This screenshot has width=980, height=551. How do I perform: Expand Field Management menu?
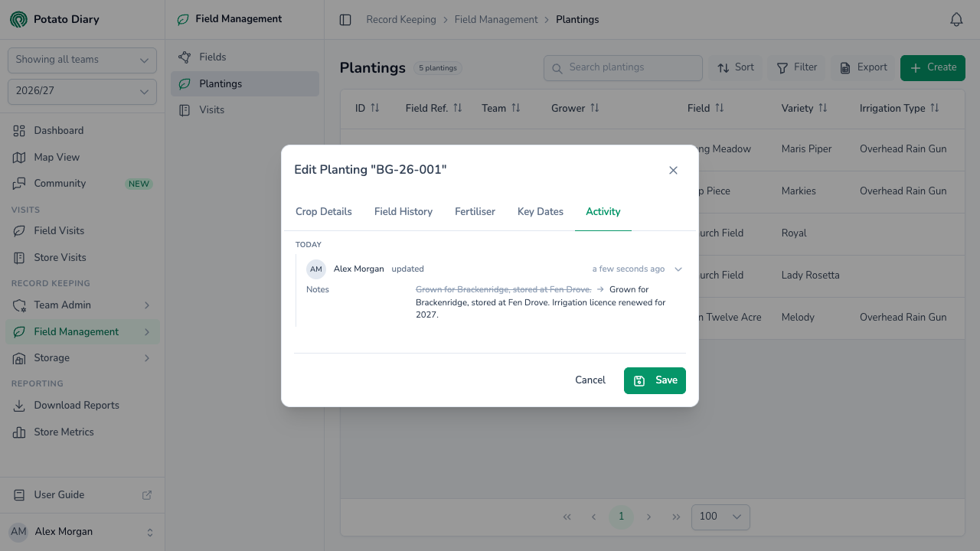pyautogui.click(x=83, y=332)
